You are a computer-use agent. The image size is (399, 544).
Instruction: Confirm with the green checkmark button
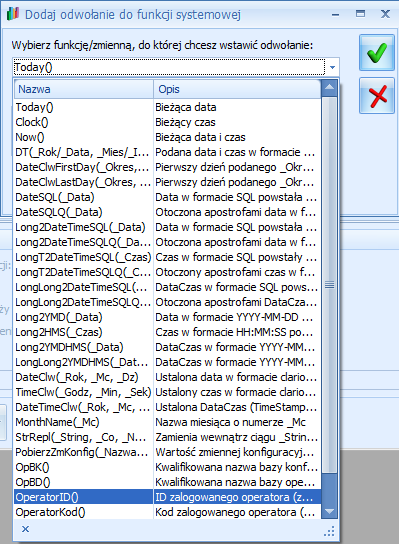pyautogui.click(x=377, y=53)
